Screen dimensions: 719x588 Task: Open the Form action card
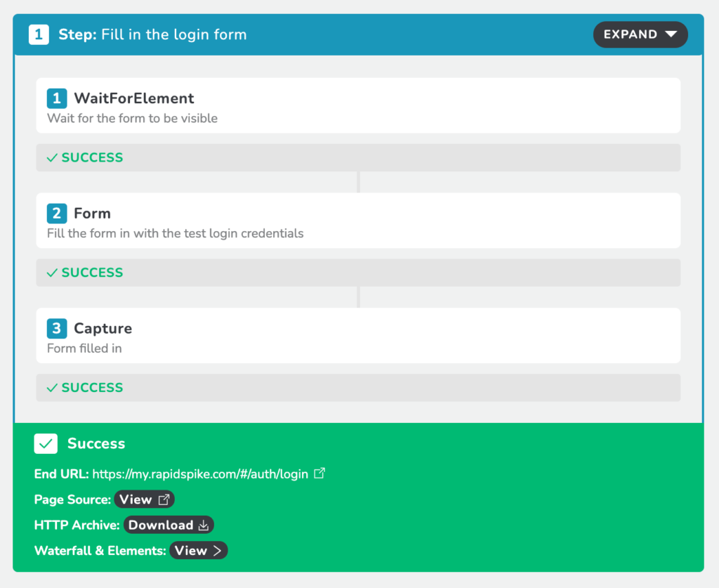pyautogui.click(x=358, y=221)
